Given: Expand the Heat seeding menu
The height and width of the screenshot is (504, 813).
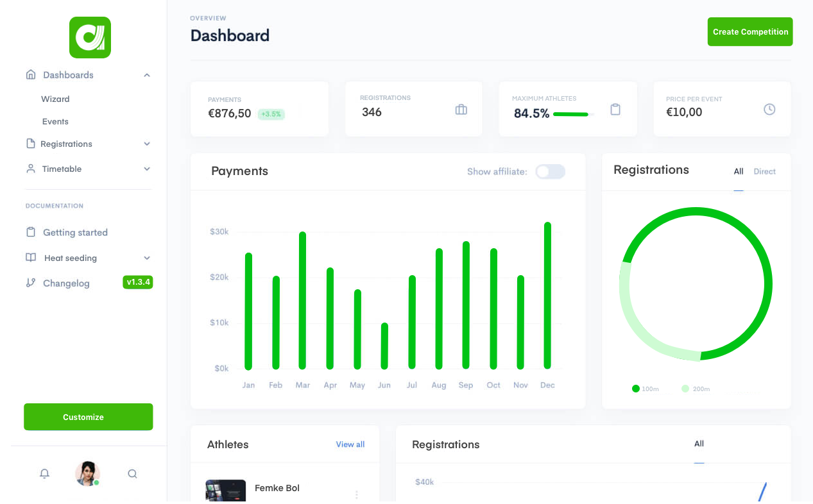Looking at the screenshot, I should point(147,258).
